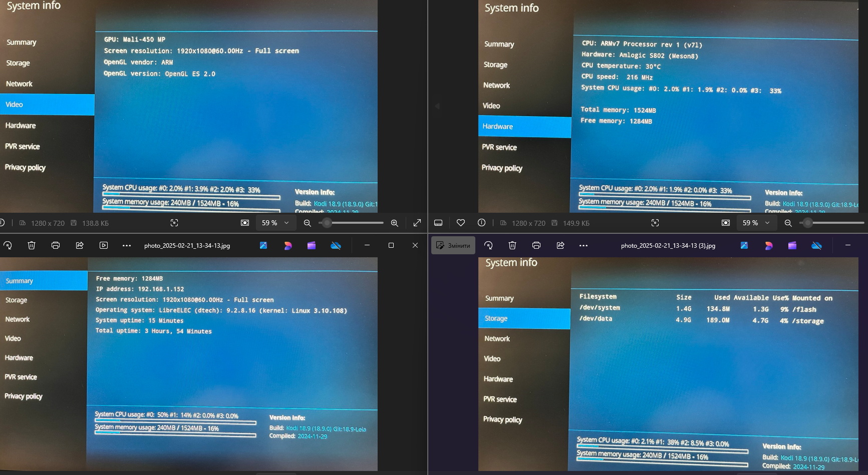This screenshot has width=868, height=475.
Task: Share photo_2025-02-21_13-34-13 (3).jpg via share icon
Action: click(x=560, y=245)
